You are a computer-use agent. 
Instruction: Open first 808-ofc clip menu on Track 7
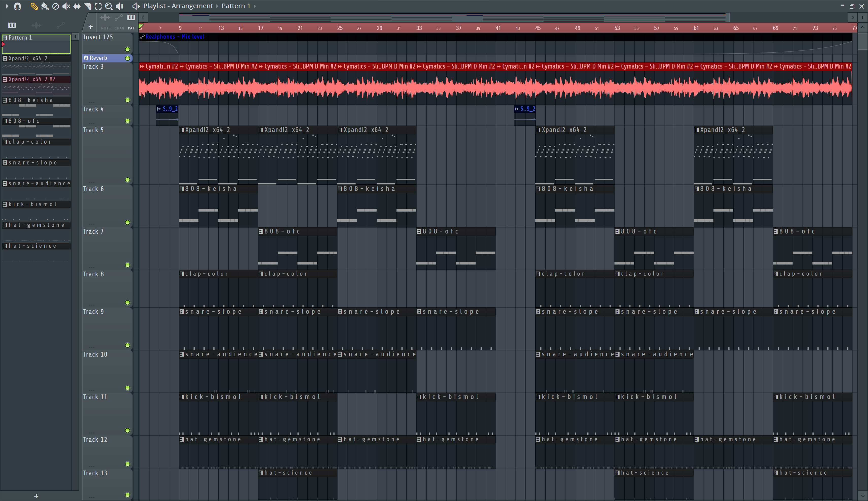click(x=261, y=231)
